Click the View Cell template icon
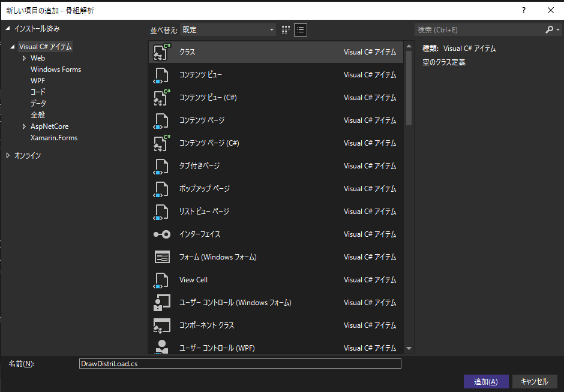Image resolution: width=564 pixels, height=392 pixels. (161, 281)
